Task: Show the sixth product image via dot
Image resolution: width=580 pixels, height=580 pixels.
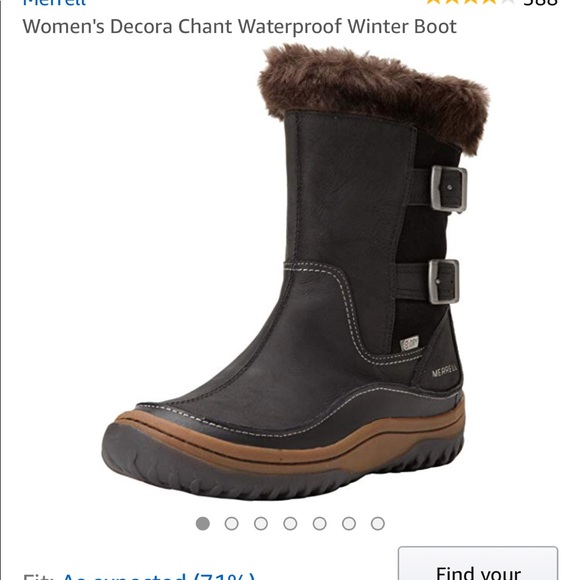Action: click(349, 523)
